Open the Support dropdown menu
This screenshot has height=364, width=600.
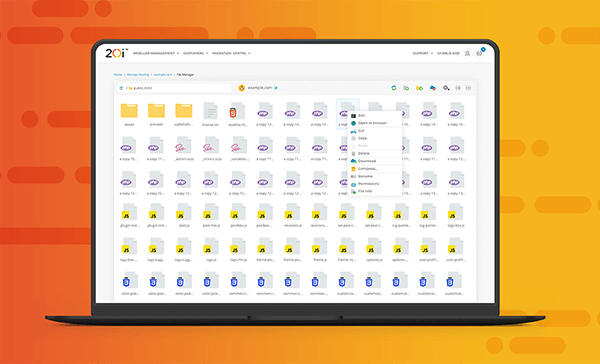pyautogui.click(x=423, y=53)
